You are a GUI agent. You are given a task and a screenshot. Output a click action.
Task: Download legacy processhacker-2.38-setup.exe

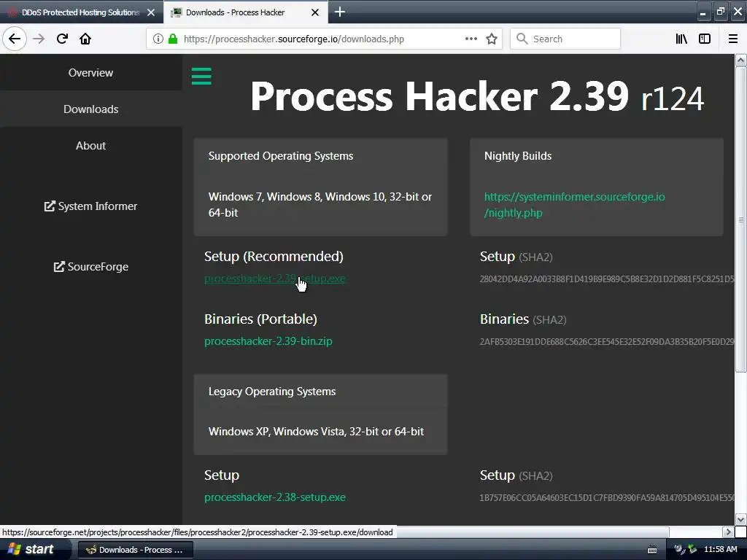275,497
